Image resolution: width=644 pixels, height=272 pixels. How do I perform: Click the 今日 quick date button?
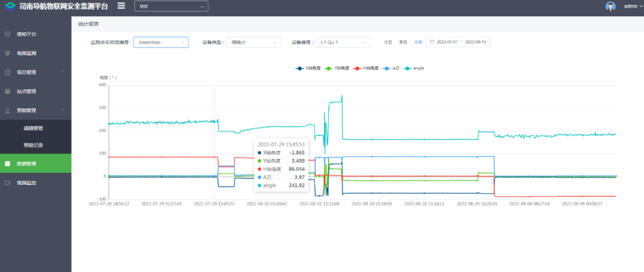coord(388,42)
